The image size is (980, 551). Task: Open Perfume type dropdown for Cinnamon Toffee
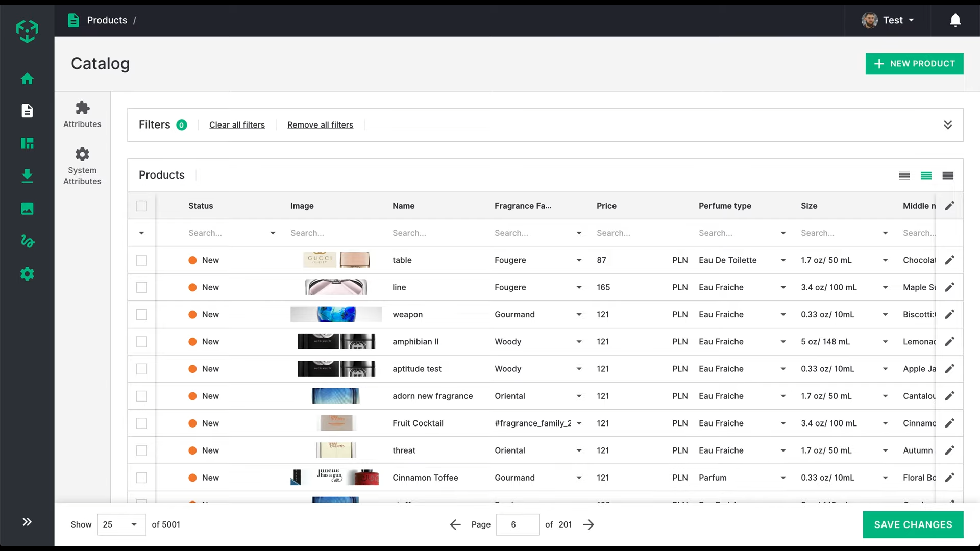coord(783,478)
